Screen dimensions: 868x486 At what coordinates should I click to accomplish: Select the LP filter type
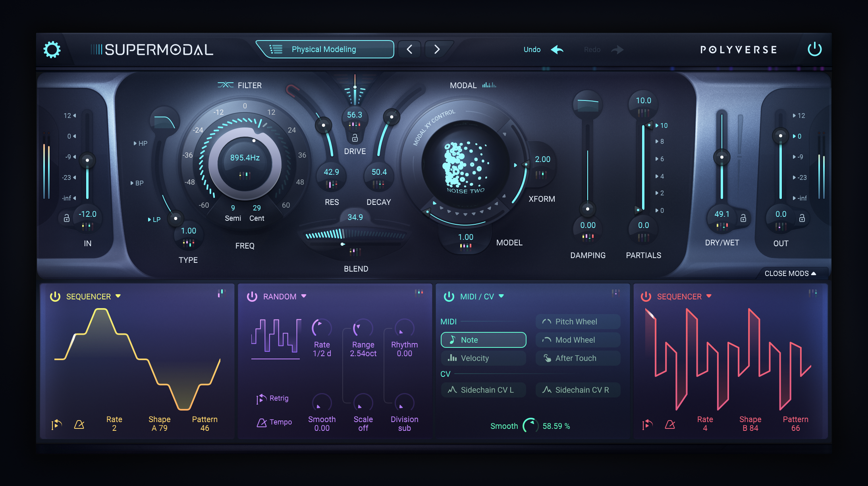(x=154, y=220)
